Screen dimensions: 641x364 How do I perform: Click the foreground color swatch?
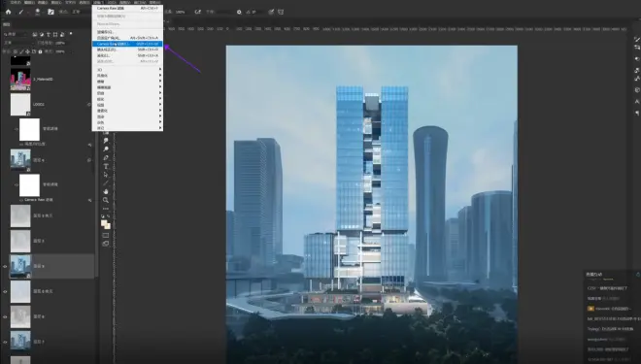[x=104, y=223]
